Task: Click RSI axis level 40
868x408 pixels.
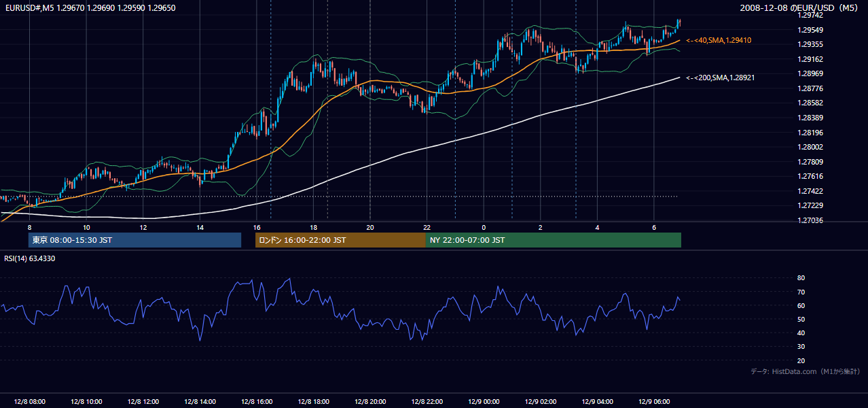Action: [x=801, y=333]
